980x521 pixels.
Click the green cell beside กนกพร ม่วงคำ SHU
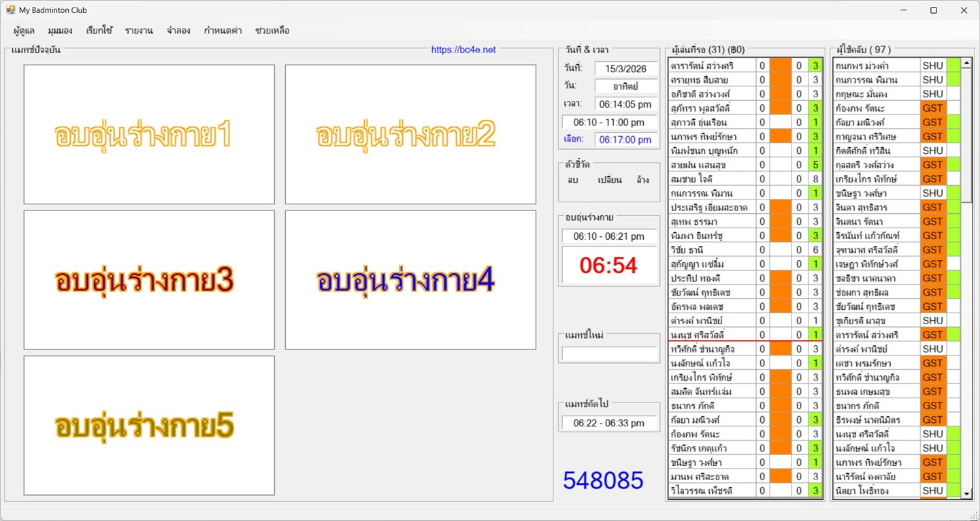[x=953, y=65]
